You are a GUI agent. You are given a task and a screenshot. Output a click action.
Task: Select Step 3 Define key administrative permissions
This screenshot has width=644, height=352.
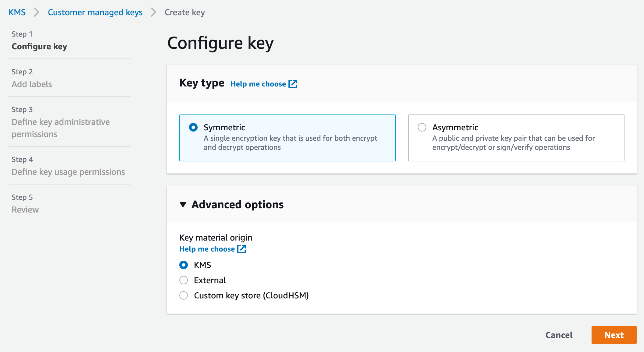[61, 128]
